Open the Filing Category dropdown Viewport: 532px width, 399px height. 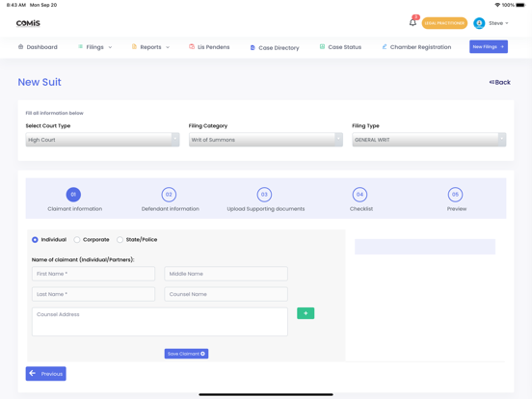pyautogui.click(x=266, y=140)
